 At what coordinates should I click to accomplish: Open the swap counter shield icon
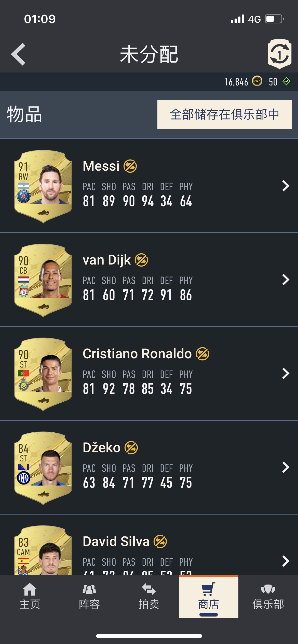[x=279, y=54]
